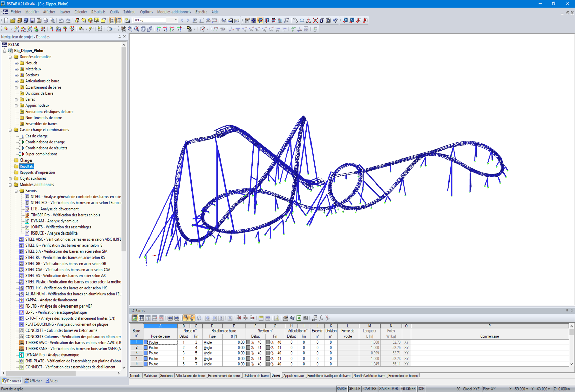Go to next load case arrow
The image size is (575, 392).
[x=188, y=20]
